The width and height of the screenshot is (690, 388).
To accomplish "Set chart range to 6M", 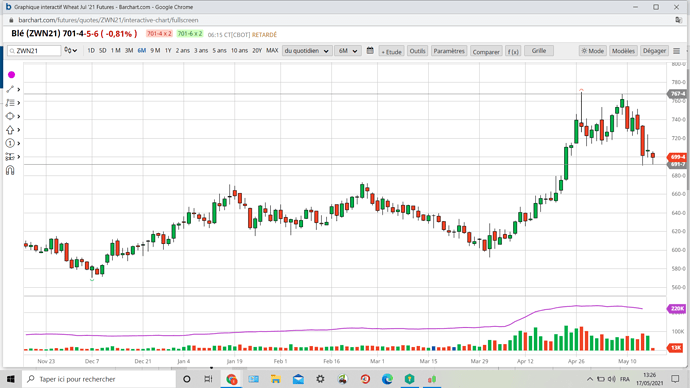I will pyautogui.click(x=142, y=51).
